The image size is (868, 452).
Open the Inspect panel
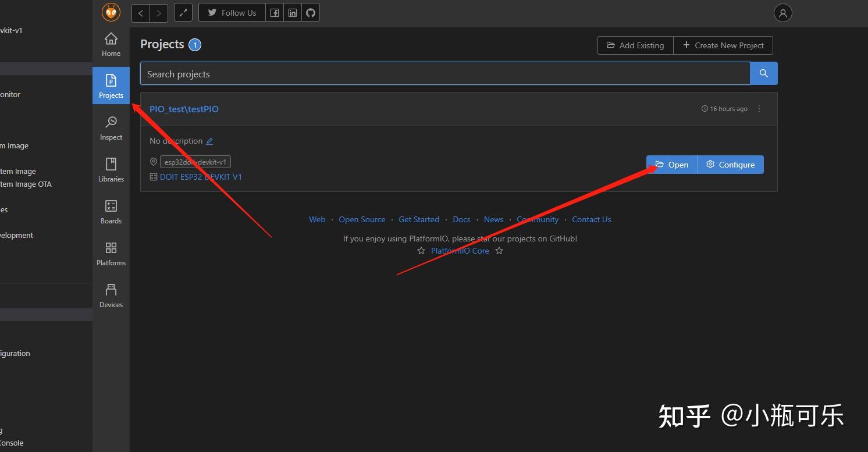click(111, 127)
